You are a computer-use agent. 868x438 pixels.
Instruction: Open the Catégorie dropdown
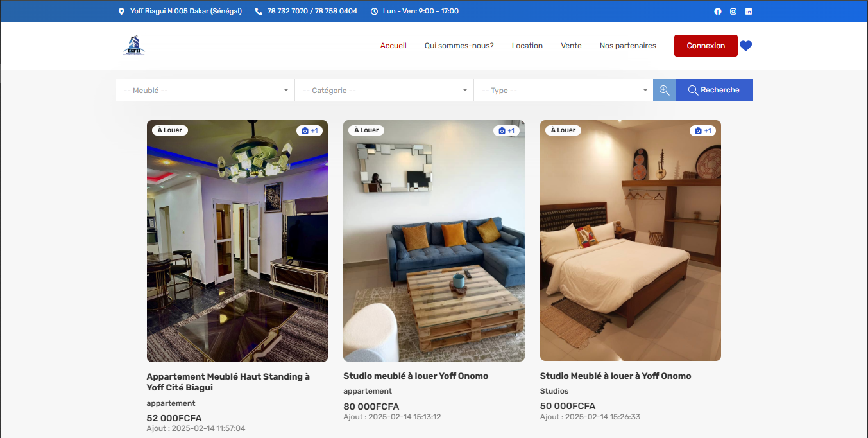pos(384,91)
